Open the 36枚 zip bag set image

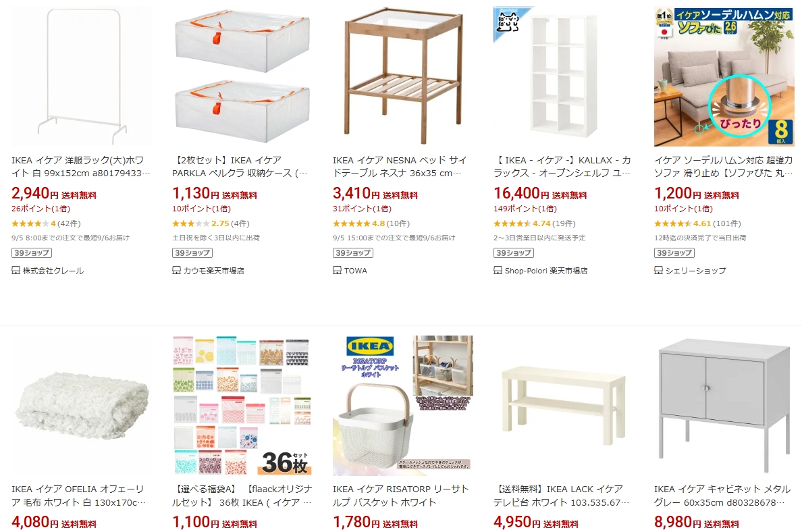242,406
